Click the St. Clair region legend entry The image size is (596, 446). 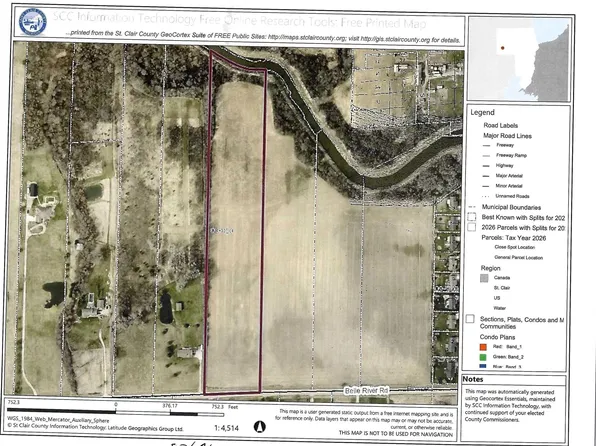[x=502, y=288]
